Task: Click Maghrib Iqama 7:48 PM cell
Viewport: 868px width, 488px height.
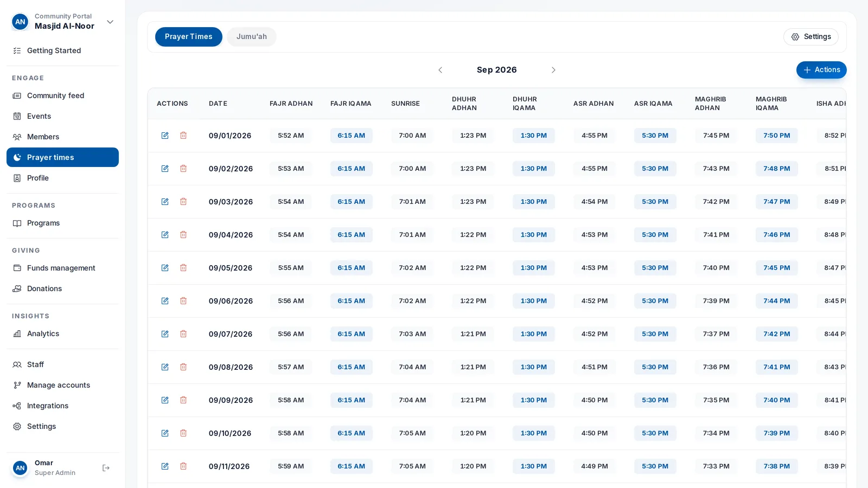Action: [777, 169]
